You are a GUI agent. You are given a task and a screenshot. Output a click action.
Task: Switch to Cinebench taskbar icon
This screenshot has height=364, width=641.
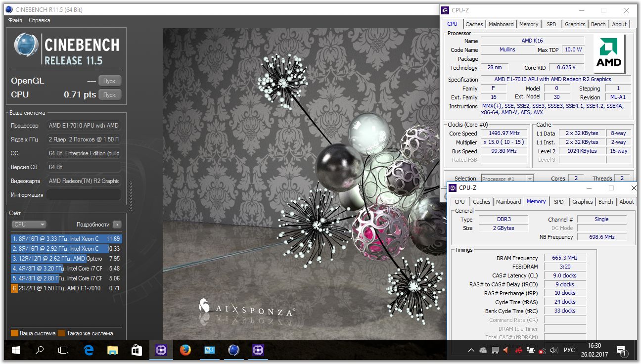[x=233, y=350]
